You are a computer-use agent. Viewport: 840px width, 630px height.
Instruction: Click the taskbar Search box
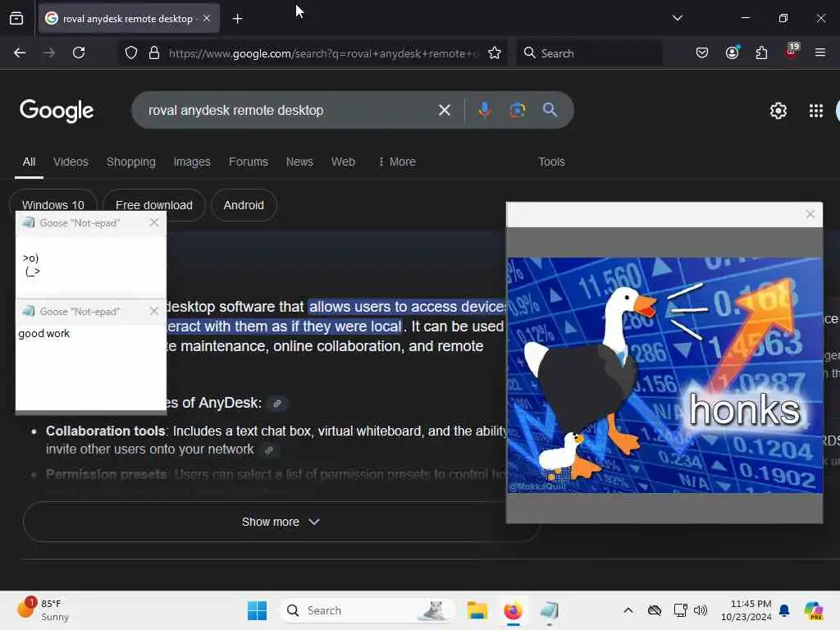pos(367,610)
